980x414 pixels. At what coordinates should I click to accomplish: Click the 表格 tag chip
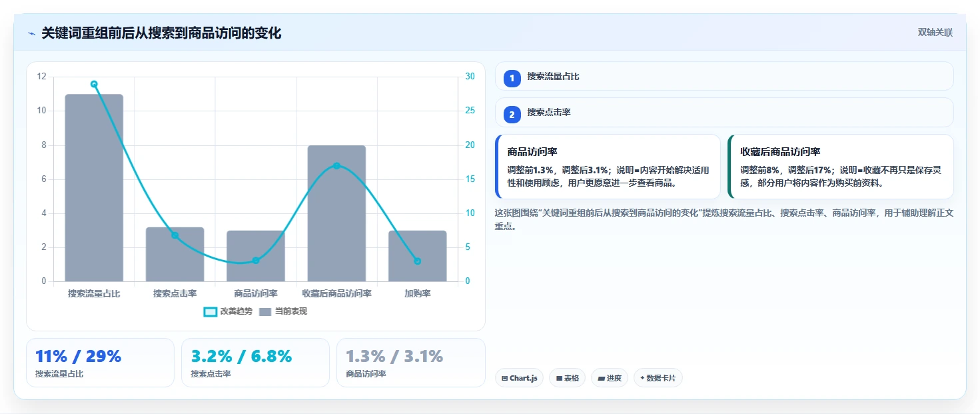[x=568, y=378]
